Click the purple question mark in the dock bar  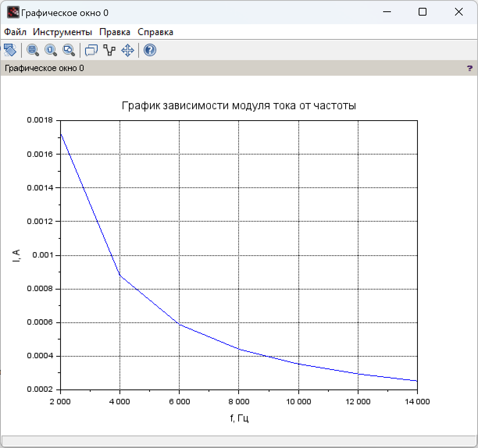pyautogui.click(x=470, y=68)
